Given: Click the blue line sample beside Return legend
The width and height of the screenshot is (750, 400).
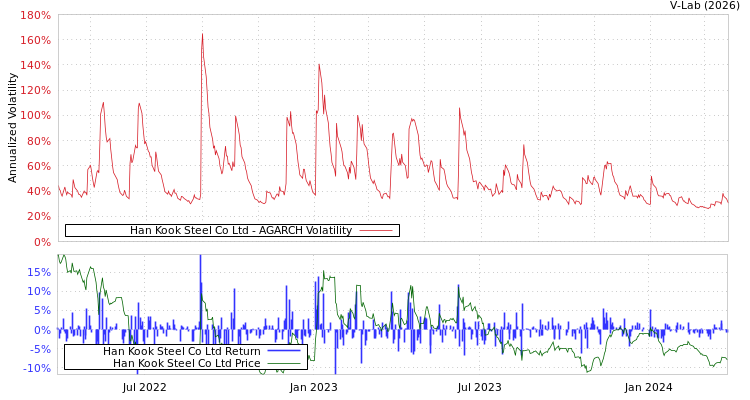Looking at the screenshot, I should [283, 351].
